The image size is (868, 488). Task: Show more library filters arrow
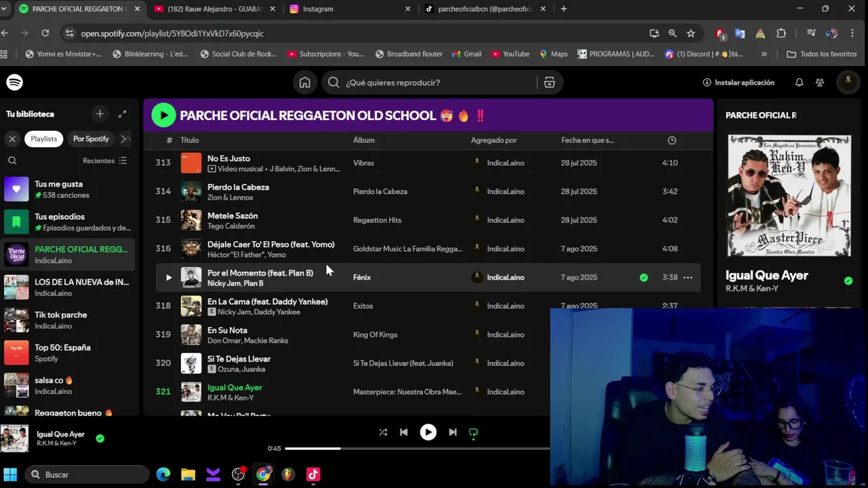click(124, 139)
